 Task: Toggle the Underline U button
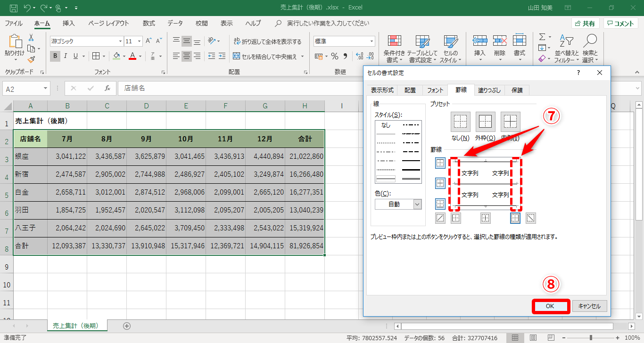(75, 57)
